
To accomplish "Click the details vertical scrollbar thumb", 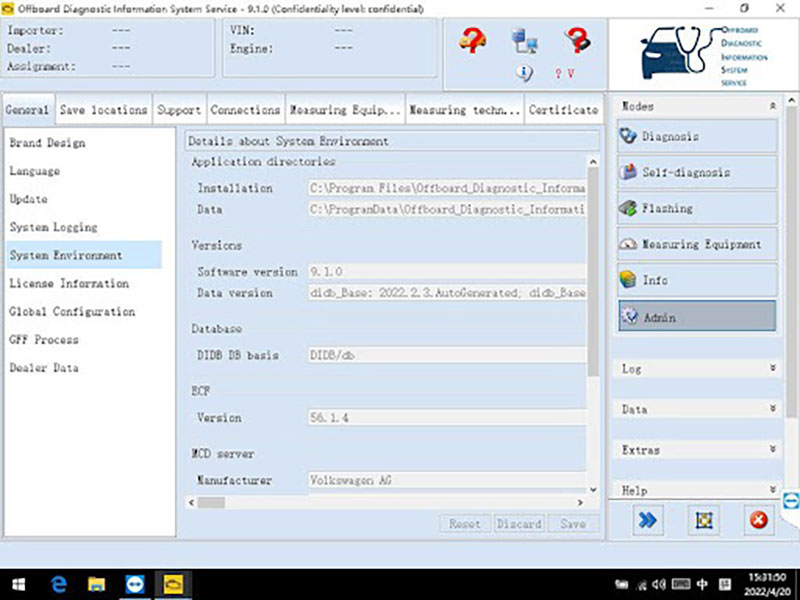I will 593,272.
